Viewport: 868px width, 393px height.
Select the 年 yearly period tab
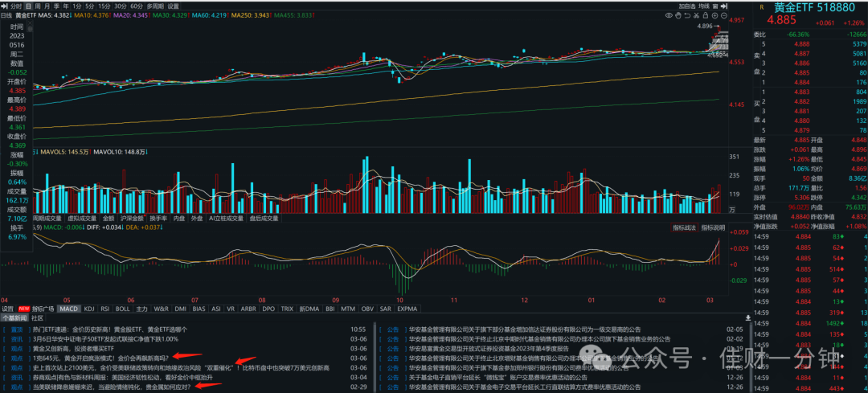(x=65, y=6)
